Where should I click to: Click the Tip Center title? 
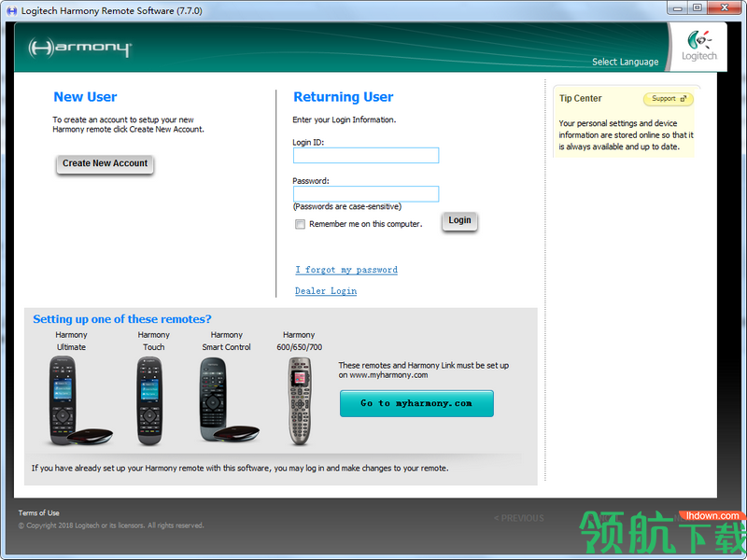(x=580, y=98)
